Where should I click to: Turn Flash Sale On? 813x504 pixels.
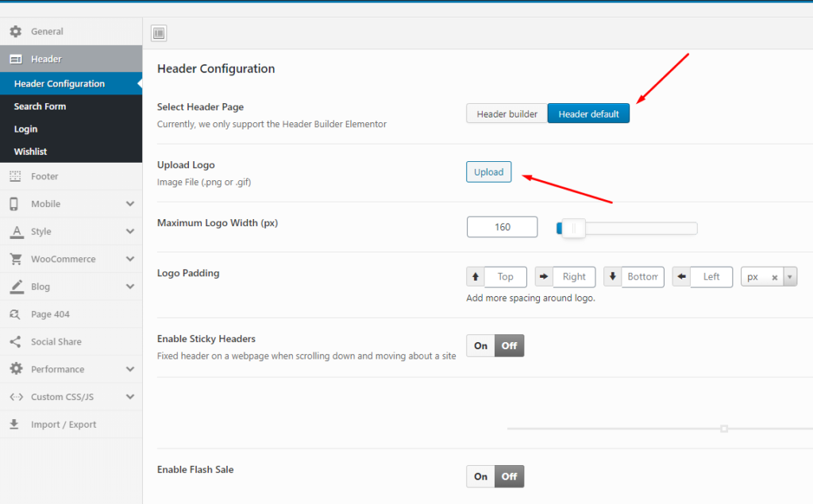click(480, 476)
